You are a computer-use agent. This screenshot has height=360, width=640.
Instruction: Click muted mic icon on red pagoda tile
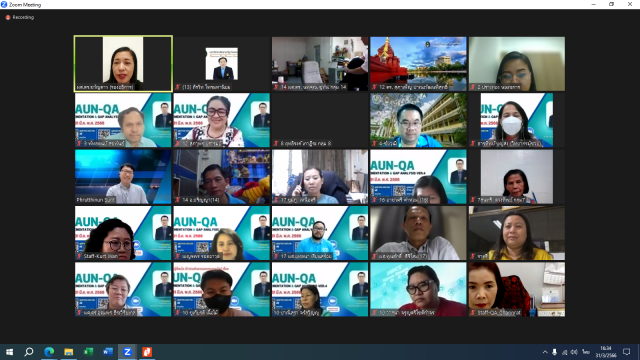click(374, 87)
